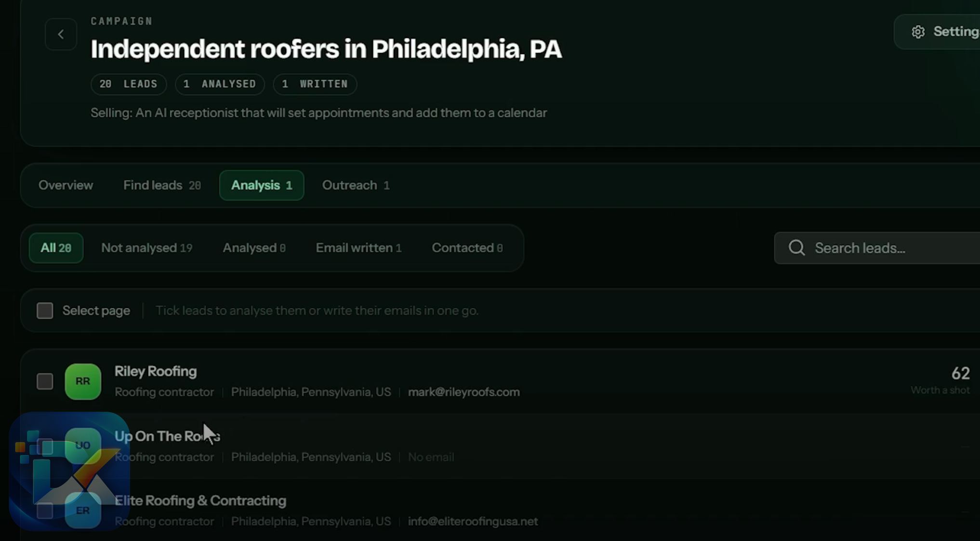Tick the Riley Roofing lead checkbox
The height and width of the screenshot is (541, 980).
point(45,381)
